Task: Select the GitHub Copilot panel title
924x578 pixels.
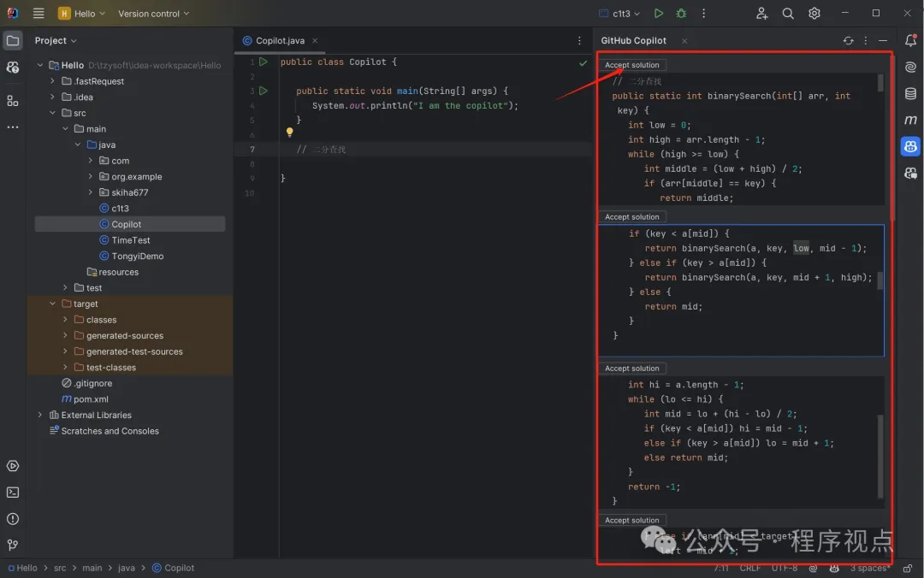Action: 633,41
